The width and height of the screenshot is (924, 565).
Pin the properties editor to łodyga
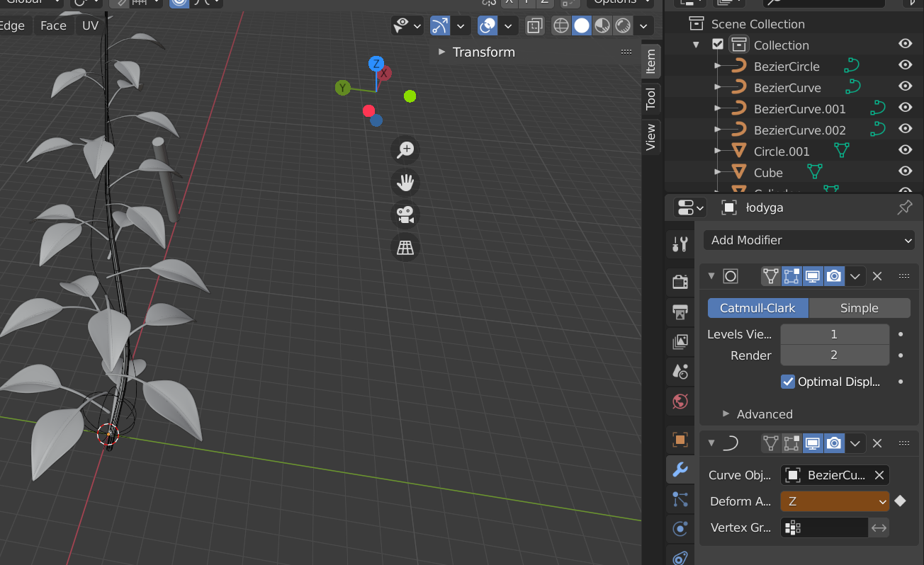pyautogui.click(x=905, y=207)
